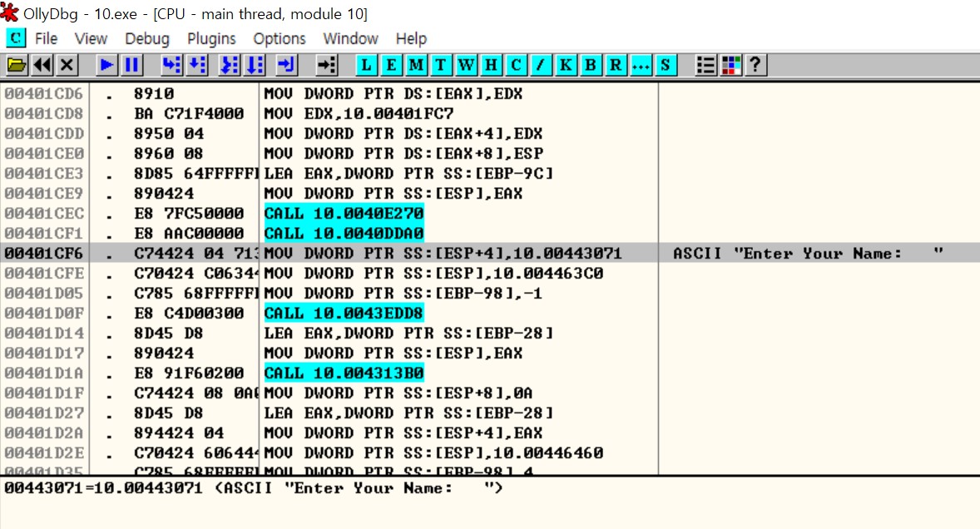This screenshot has height=529, width=980.
Task: Click MOV [EBP-98],-1 instruction
Action: pos(403,294)
